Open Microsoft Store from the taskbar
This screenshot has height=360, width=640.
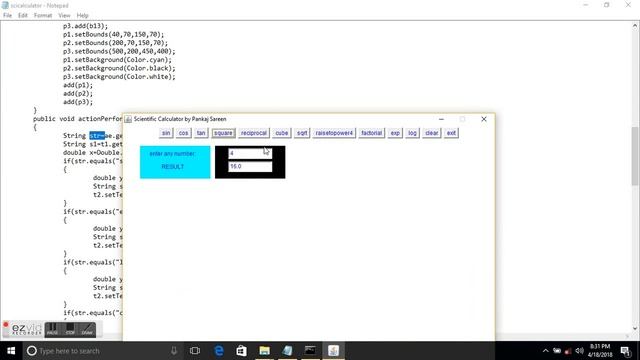[241, 351]
